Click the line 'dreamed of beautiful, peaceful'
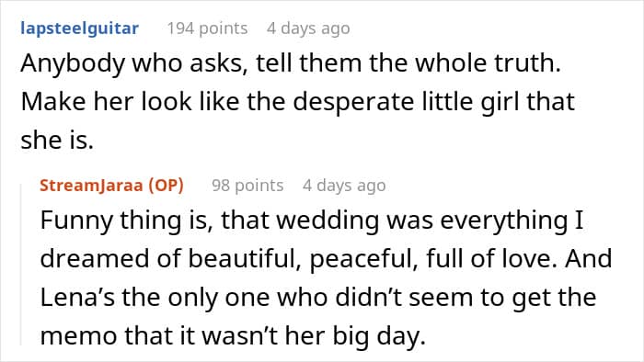644x362 pixels. [326, 259]
